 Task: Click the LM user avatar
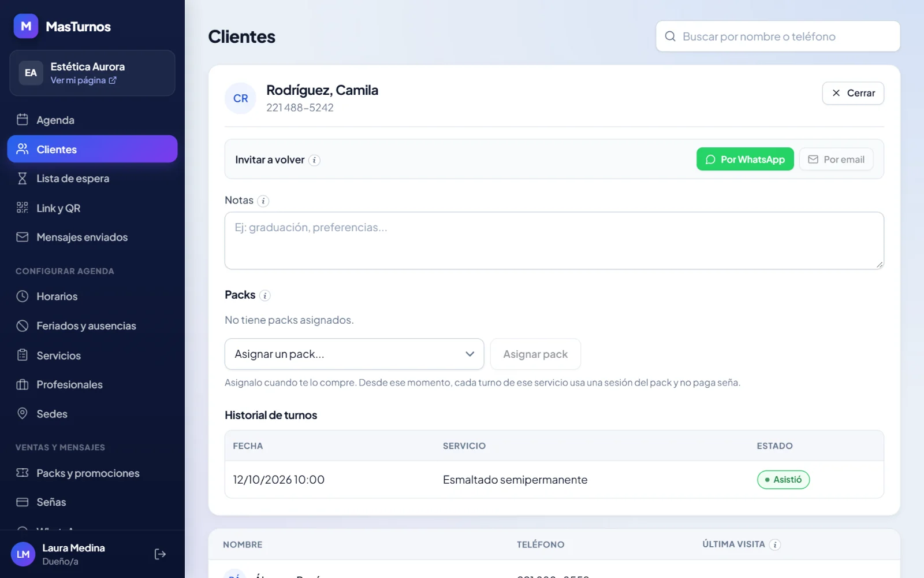[23, 554]
